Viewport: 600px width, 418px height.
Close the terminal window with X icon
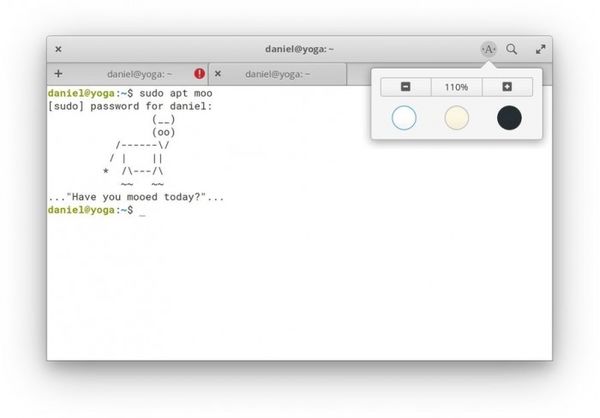[x=58, y=48]
